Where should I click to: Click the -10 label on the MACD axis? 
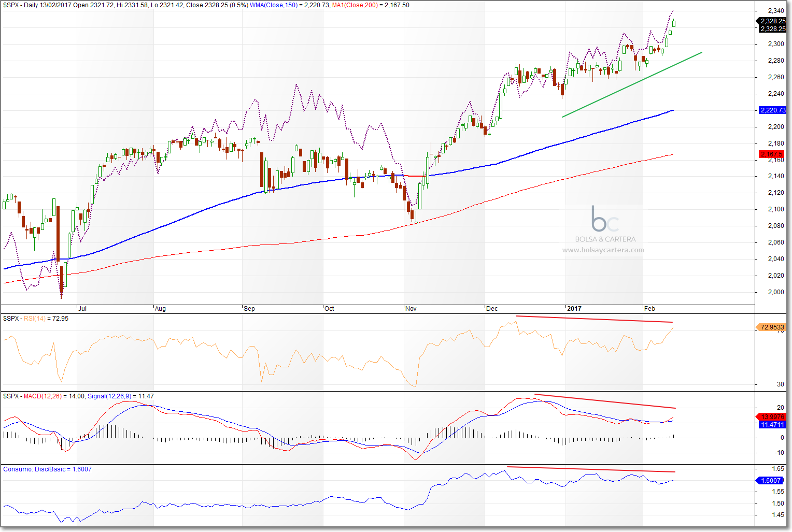point(780,453)
